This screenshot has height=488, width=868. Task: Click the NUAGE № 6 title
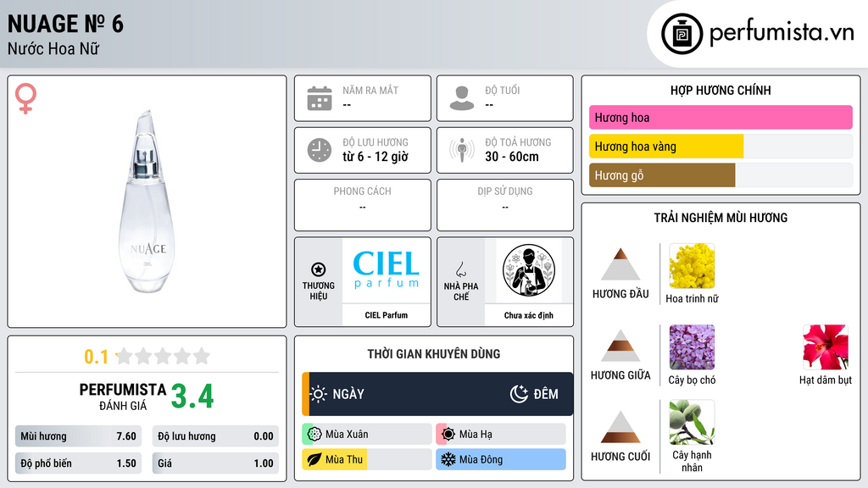tap(65, 24)
